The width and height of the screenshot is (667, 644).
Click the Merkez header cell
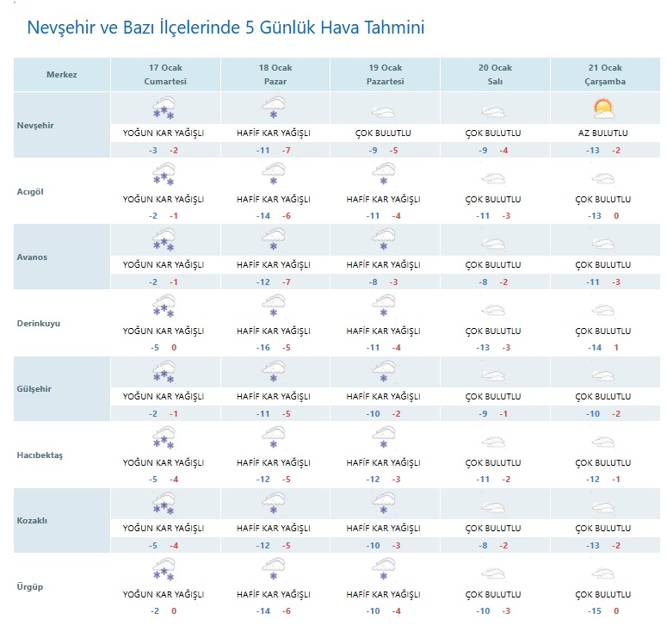62,75
